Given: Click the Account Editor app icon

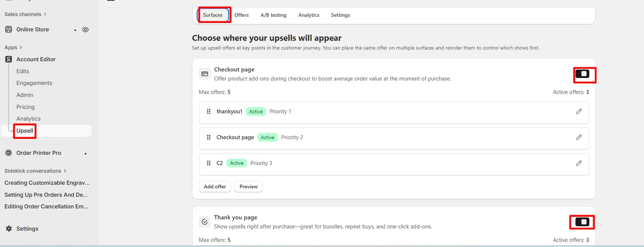Looking at the screenshot, I should click(x=8, y=59).
